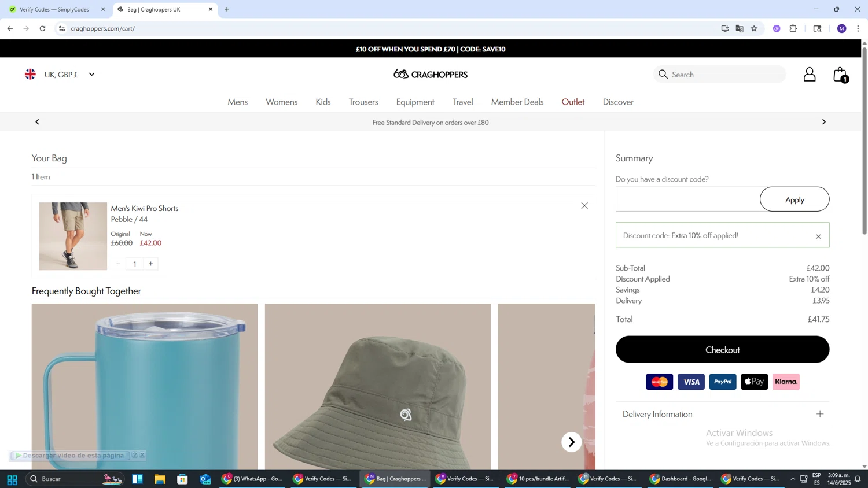Close the Verify Codes SimplyCodes tab
This screenshot has height=488, width=868.
pyautogui.click(x=103, y=9)
